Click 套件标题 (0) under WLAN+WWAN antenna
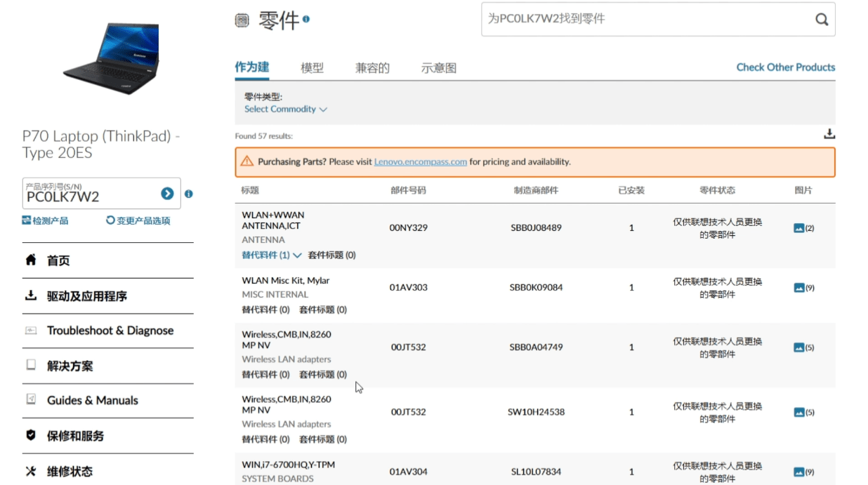This screenshot has width=868, height=485. (x=332, y=255)
